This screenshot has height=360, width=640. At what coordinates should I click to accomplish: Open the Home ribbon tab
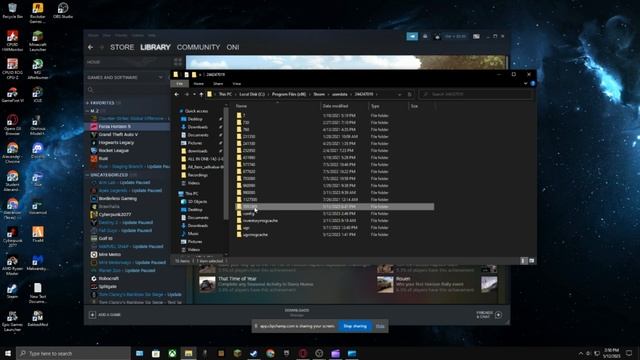[x=199, y=84]
